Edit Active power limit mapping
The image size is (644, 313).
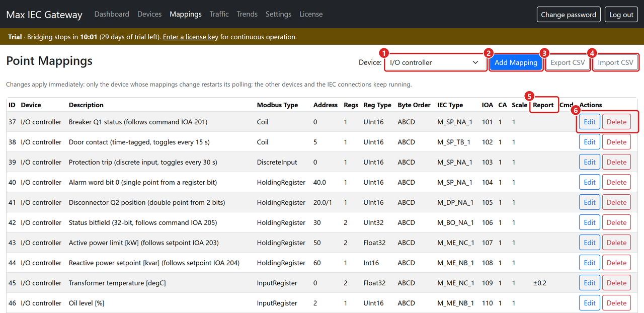point(590,243)
